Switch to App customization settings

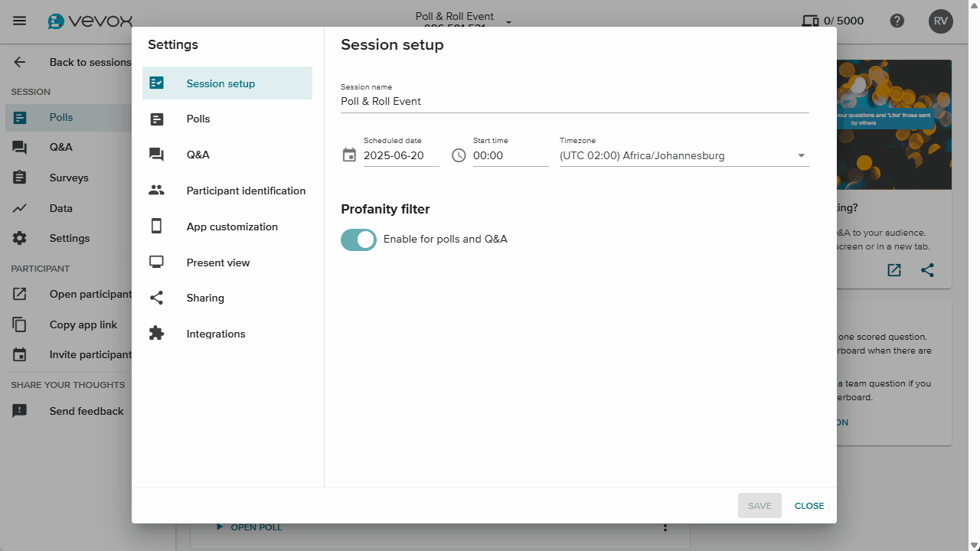[231, 227]
